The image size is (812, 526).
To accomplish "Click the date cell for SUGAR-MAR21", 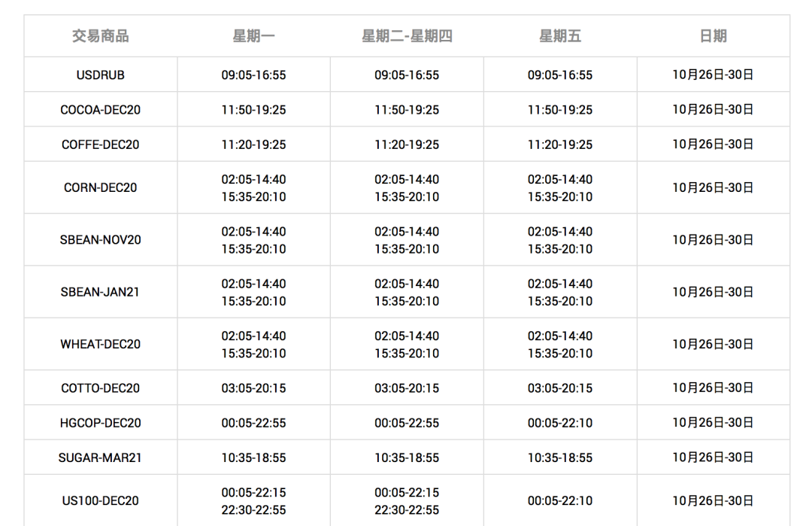I will (x=713, y=458).
